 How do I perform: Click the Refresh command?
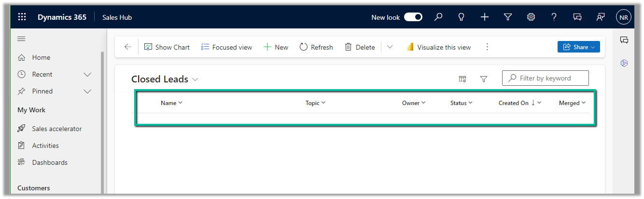pos(316,47)
